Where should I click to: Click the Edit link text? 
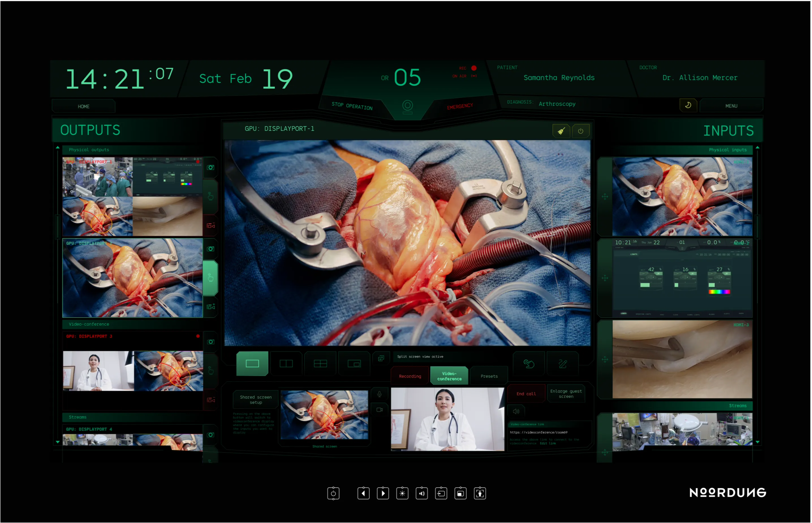coord(548,444)
